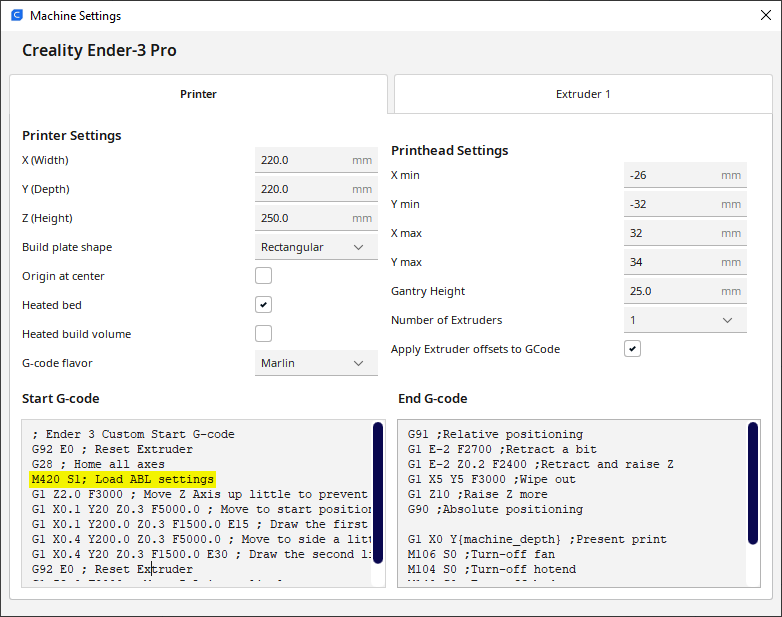Click the 'M106 S0 ;Turn-off fan' line
The height and width of the screenshot is (617, 782).
pos(481,554)
